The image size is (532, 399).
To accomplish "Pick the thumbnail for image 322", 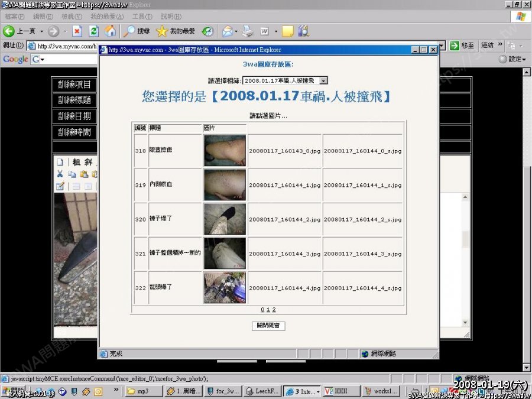I will tap(225, 287).
